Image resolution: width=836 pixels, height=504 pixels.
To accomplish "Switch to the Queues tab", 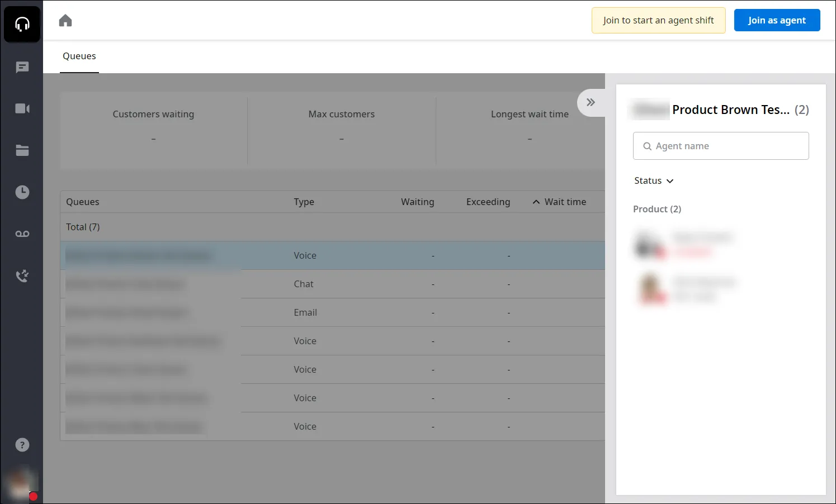I will tap(79, 56).
